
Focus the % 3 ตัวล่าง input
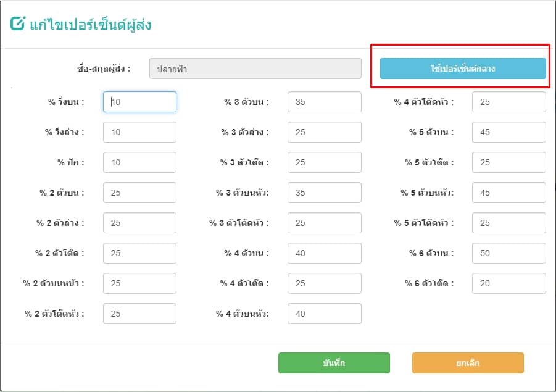pos(325,132)
